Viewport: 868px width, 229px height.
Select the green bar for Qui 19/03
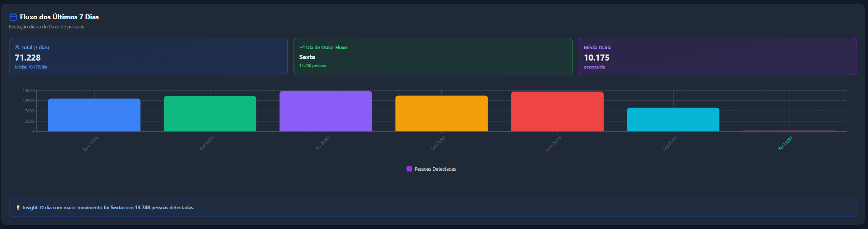(210, 114)
